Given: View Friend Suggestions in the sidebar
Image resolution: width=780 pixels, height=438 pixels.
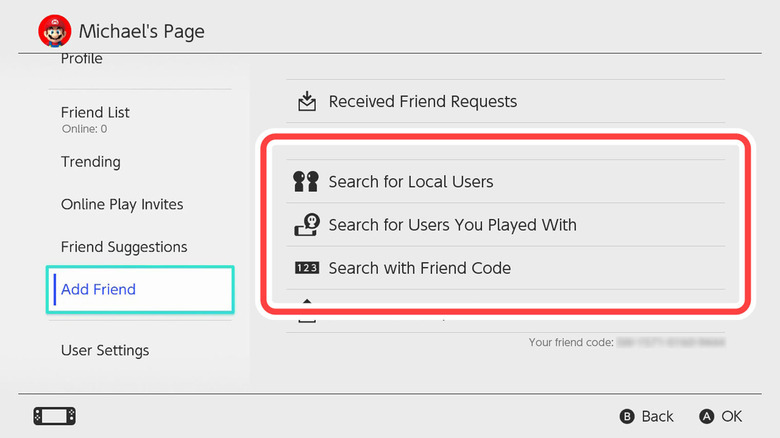Looking at the screenshot, I should (124, 247).
